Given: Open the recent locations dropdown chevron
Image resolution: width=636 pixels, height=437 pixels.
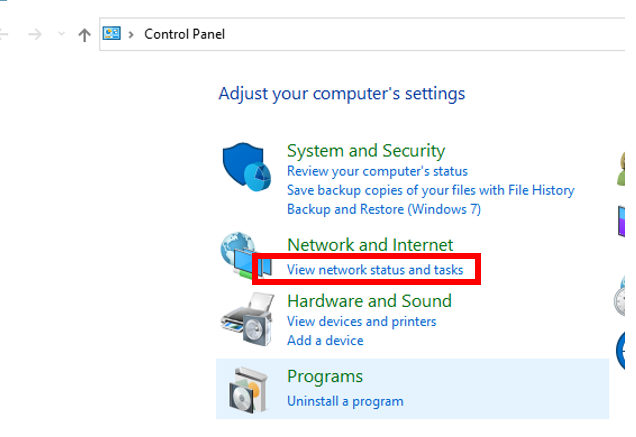Looking at the screenshot, I should [x=61, y=34].
